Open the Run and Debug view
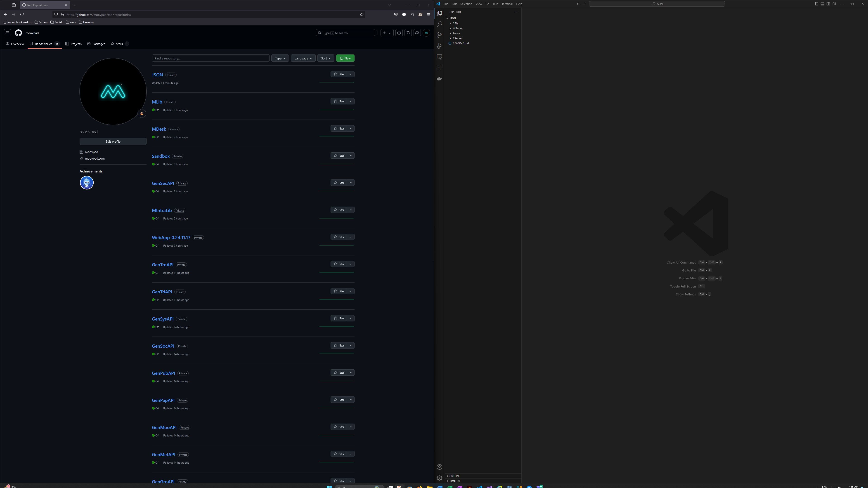 [x=439, y=46]
